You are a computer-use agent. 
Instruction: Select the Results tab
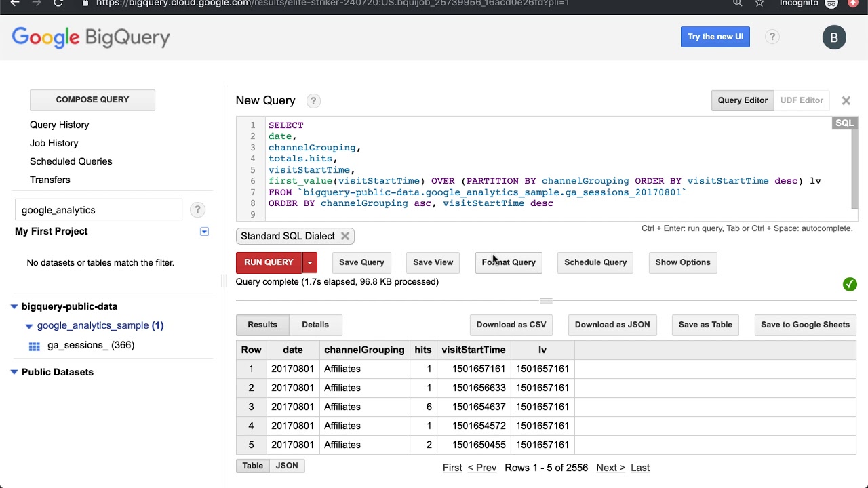pyautogui.click(x=262, y=325)
